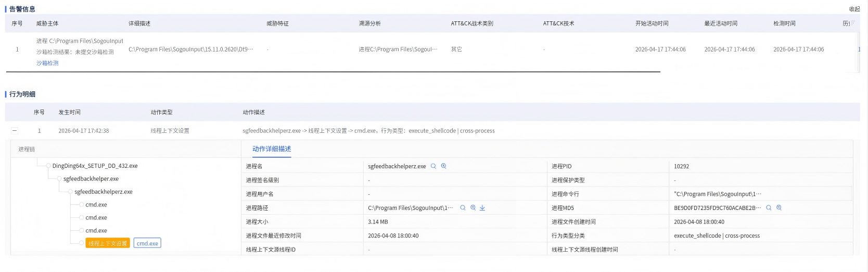Click search icon next to the 进程MD5 hash
The width and height of the screenshot is (868, 272).
(x=769, y=208)
